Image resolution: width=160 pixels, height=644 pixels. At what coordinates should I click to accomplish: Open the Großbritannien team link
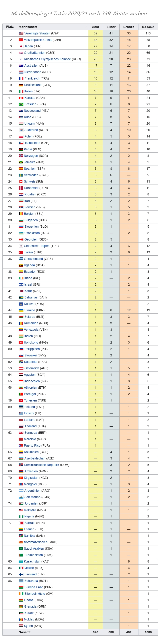[34, 53]
